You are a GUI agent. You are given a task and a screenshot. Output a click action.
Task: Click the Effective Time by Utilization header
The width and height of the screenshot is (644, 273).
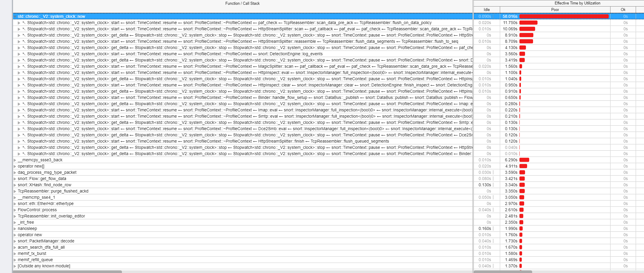pyautogui.click(x=577, y=3)
